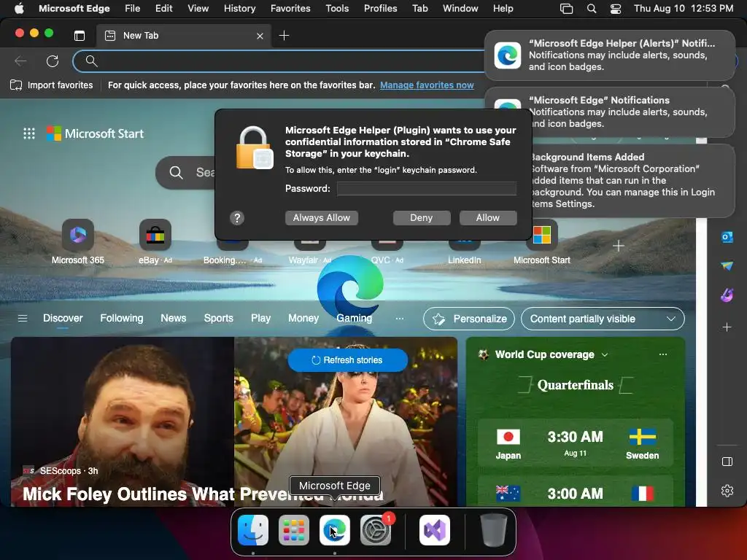Open the tab actions menu icon
747x560 pixels.
click(80, 36)
